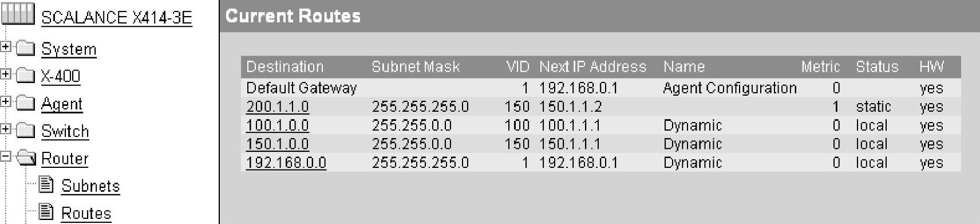Screen dimensions: 980x224
Task: Open the 200.1.1.0 destination route
Action: (x=277, y=107)
